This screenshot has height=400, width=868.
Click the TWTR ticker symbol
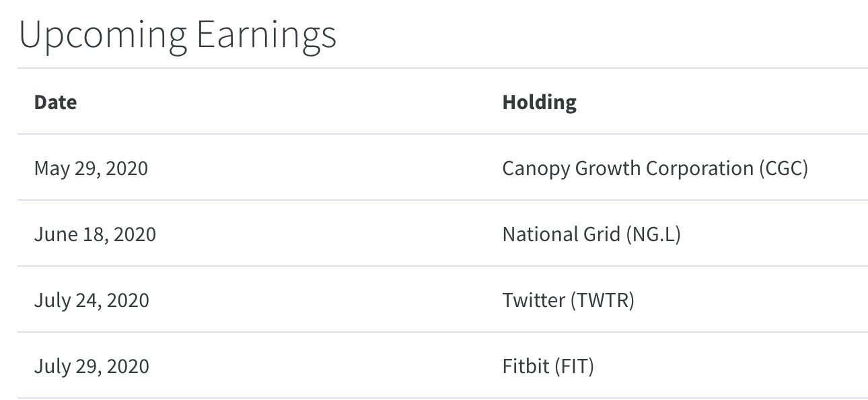point(602,300)
